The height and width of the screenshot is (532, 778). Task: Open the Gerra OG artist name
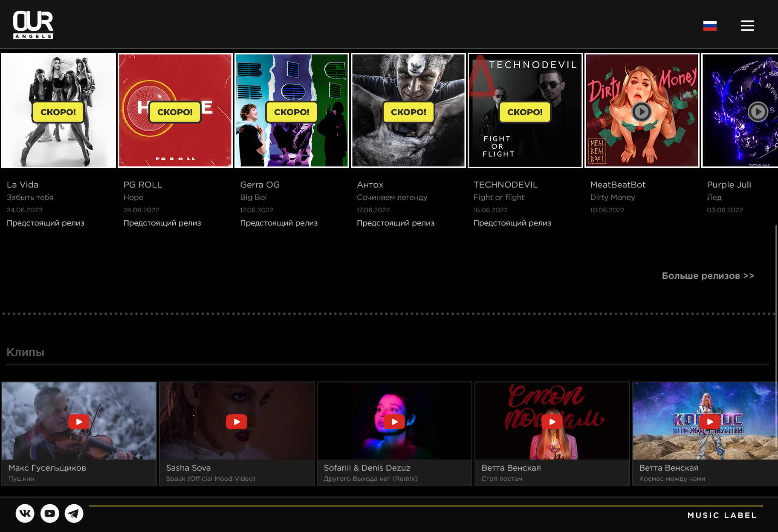[x=260, y=185]
